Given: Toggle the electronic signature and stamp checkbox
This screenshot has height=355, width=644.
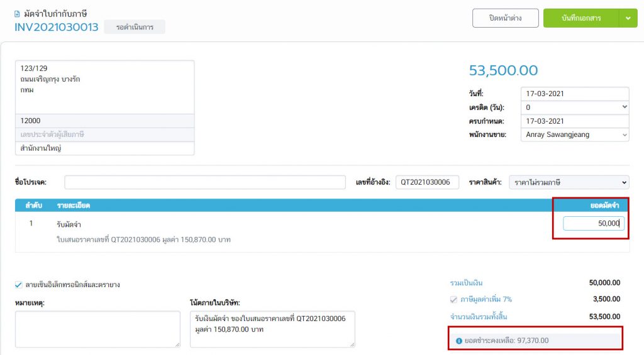Looking at the screenshot, I should click(x=18, y=285).
